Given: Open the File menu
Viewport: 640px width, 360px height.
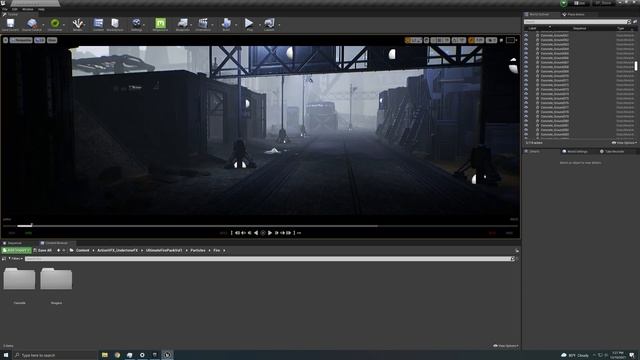Looking at the screenshot, I should pos(5,9).
